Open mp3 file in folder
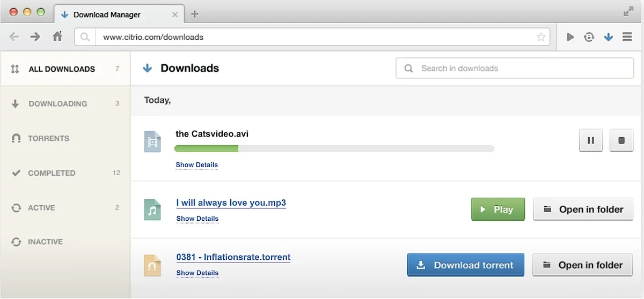The width and height of the screenshot is (644, 299). click(x=583, y=210)
